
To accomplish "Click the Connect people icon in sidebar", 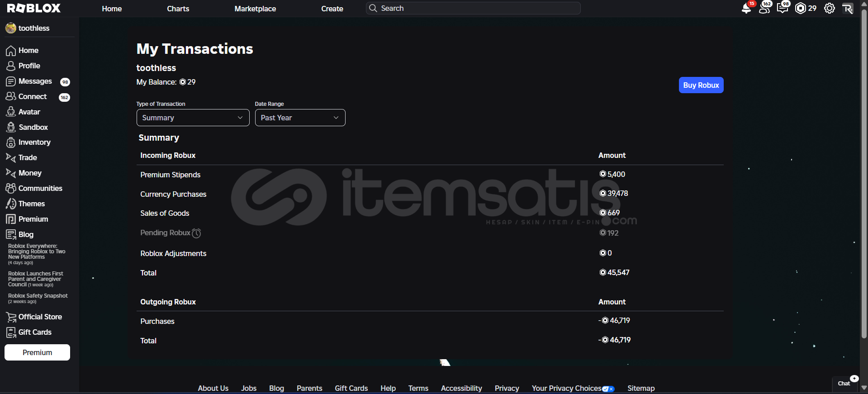I will [11, 97].
